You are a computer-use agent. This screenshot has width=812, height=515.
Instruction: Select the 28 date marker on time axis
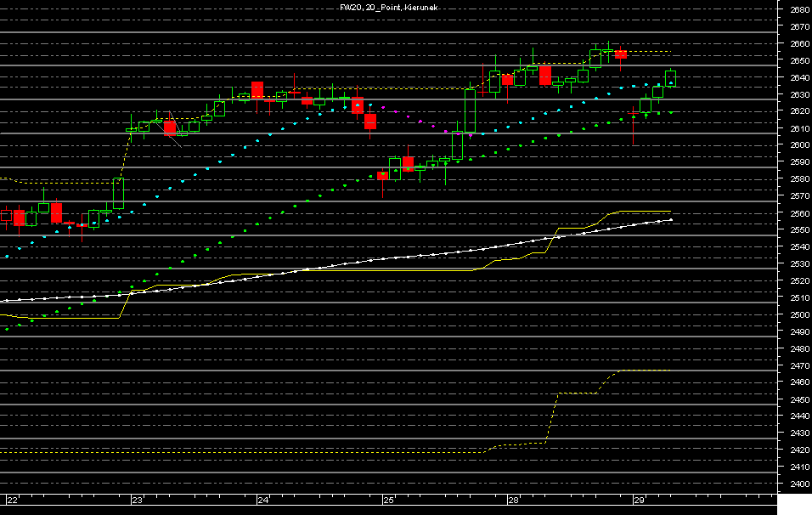[514, 500]
